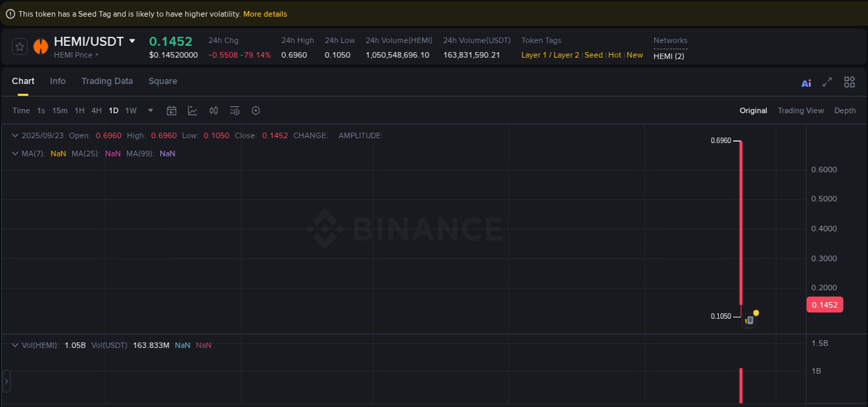Open the AI chart analysis tool
868x407 pixels.
point(806,82)
